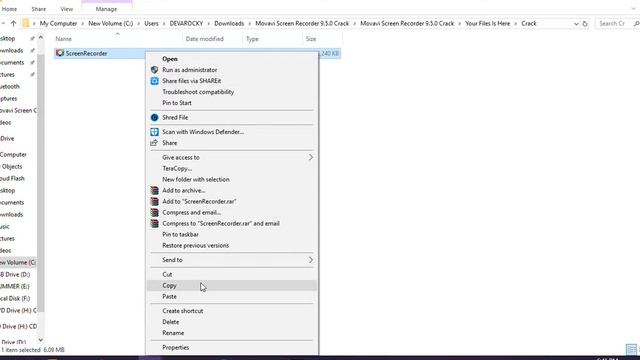
Task: Choose Scan with Windows Defender
Action: coord(232,132)
